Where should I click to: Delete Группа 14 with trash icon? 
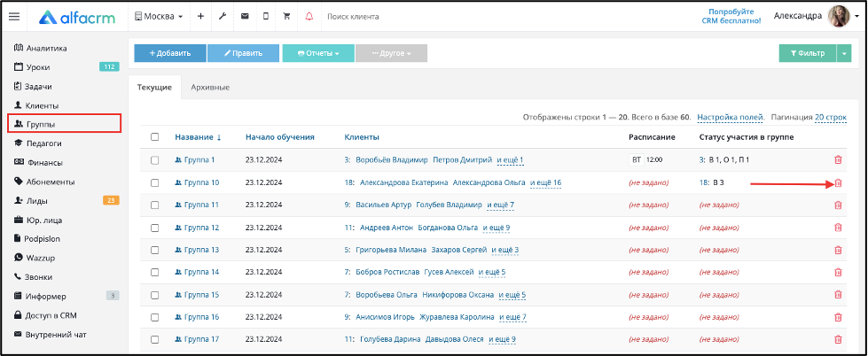(x=838, y=273)
